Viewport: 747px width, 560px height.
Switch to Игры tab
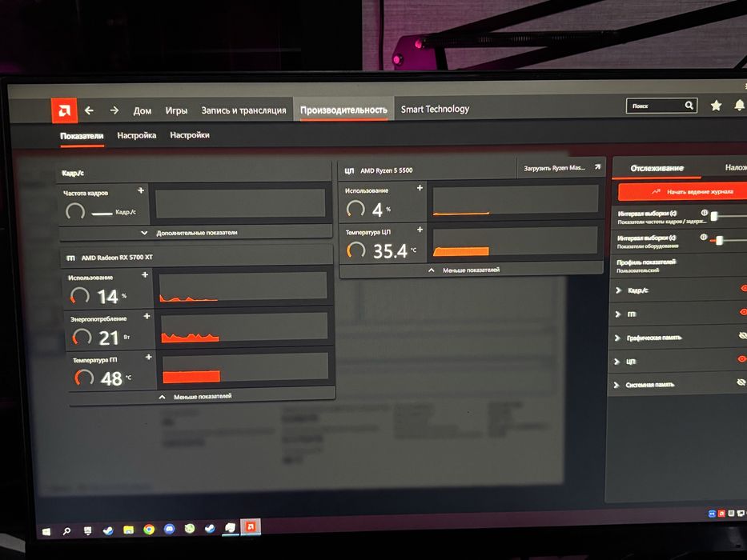(176, 110)
